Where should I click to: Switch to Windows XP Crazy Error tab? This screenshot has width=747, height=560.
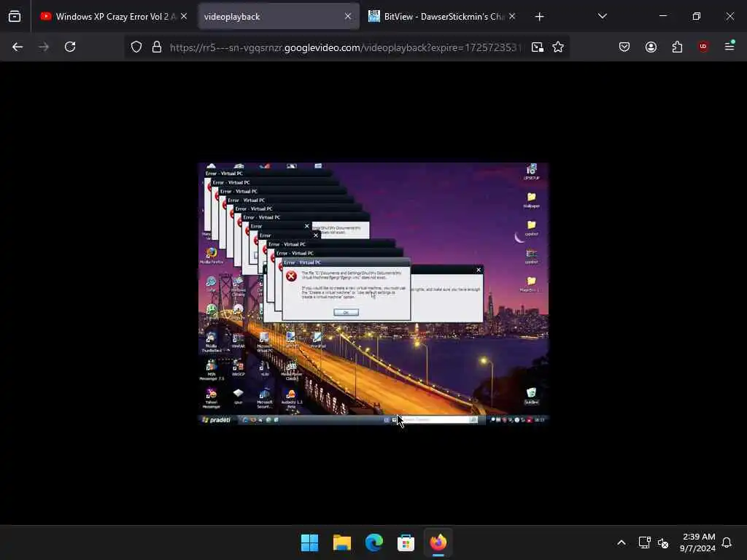(113, 17)
